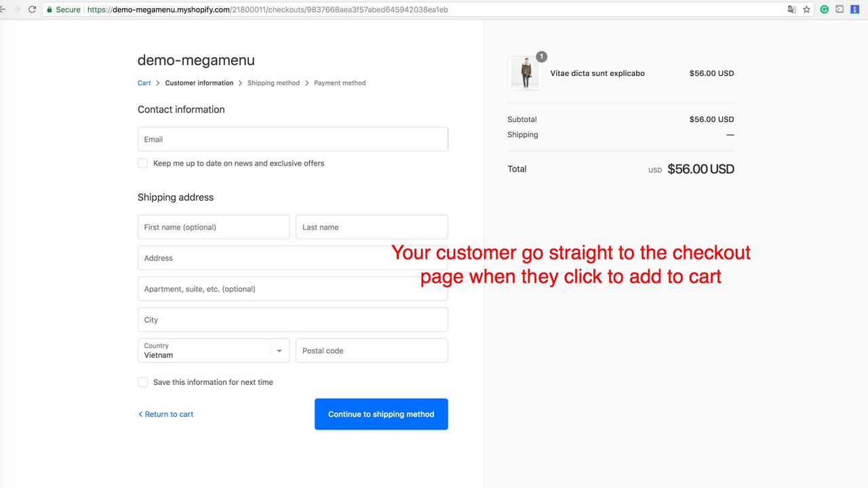Click the Vitae dicta product thumbnail
868x488 pixels.
(525, 73)
